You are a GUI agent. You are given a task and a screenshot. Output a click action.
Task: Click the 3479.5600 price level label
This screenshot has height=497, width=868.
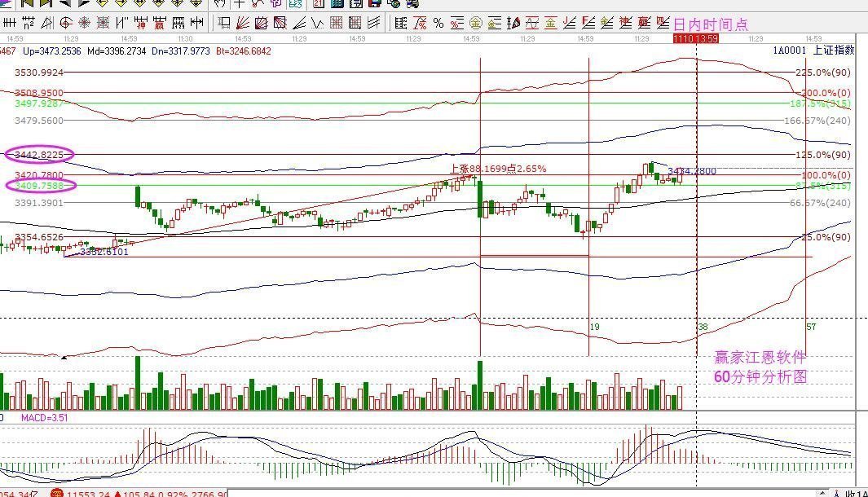pos(39,120)
